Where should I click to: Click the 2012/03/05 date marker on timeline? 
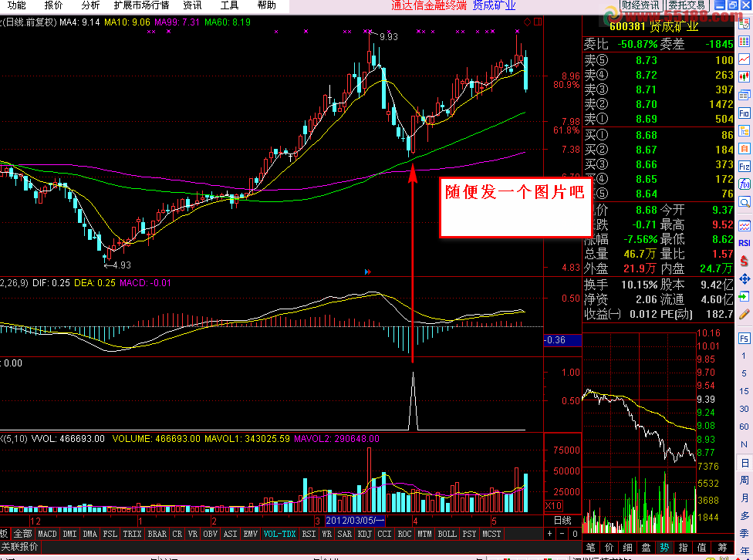coord(355,521)
